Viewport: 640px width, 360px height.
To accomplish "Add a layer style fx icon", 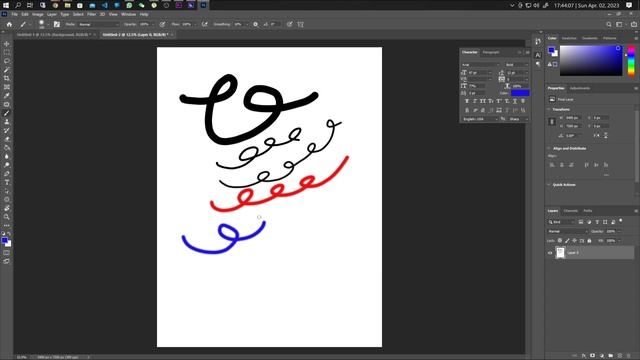I will coord(584,356).
